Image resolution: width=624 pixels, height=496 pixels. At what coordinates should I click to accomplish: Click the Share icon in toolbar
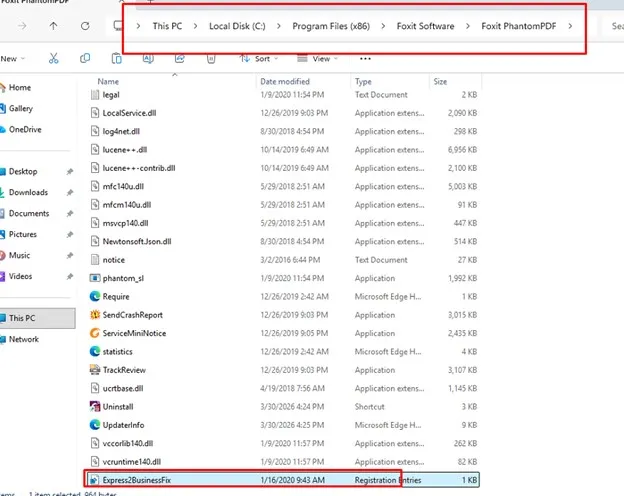pos(180,59)
